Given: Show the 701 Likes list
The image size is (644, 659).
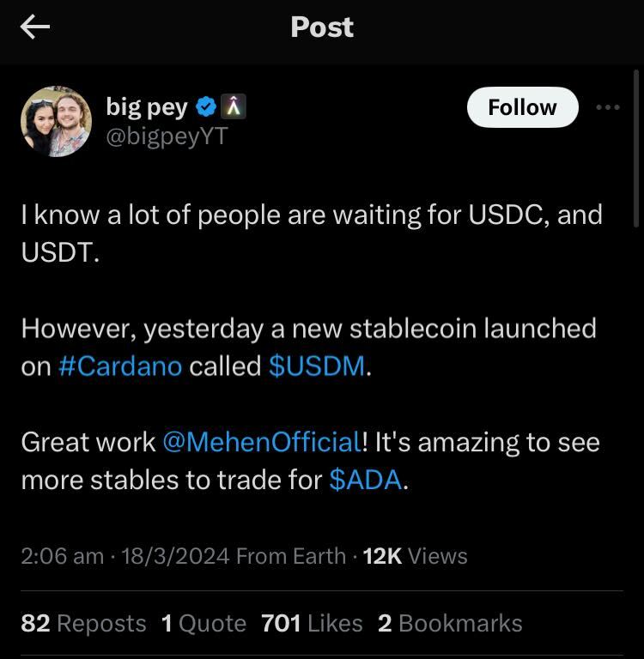Looking at the screenshot, I should [312, 623].
